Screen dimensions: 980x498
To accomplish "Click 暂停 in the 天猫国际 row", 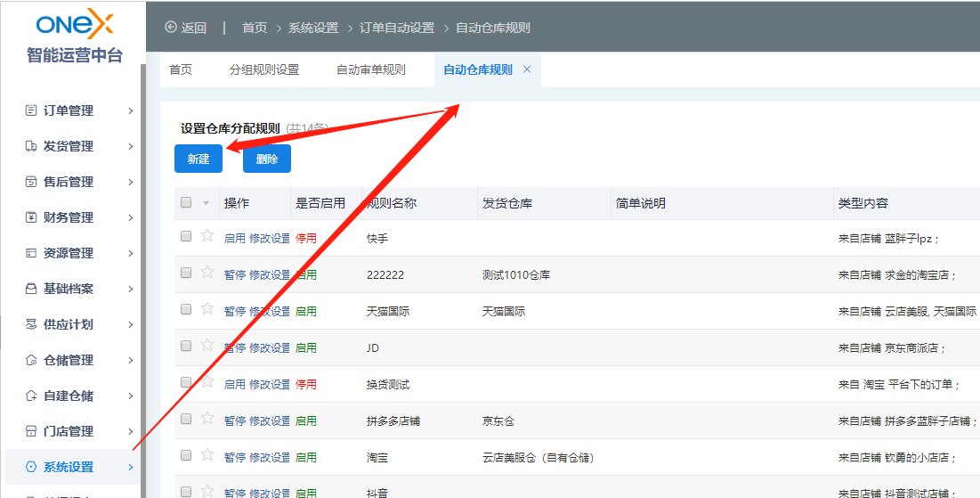I will [x=234, y=311].
